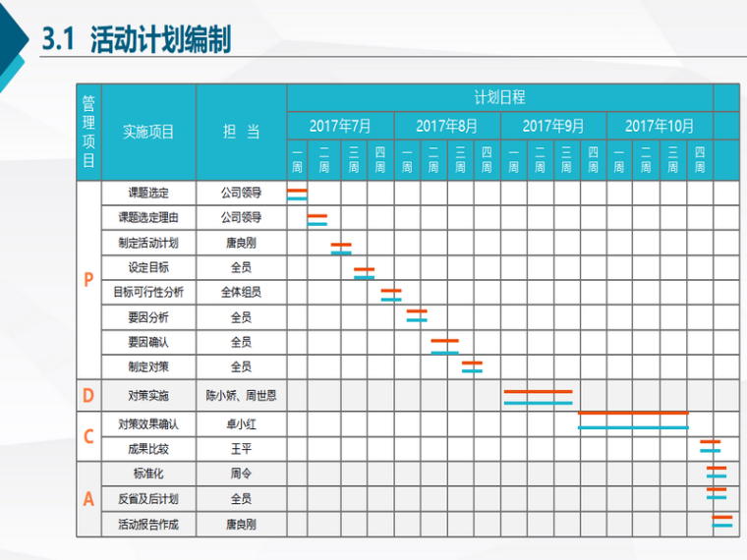Select the 活动报告作成 timeline bar
This screenshot has width=747, height=560.
click(722, 521)
